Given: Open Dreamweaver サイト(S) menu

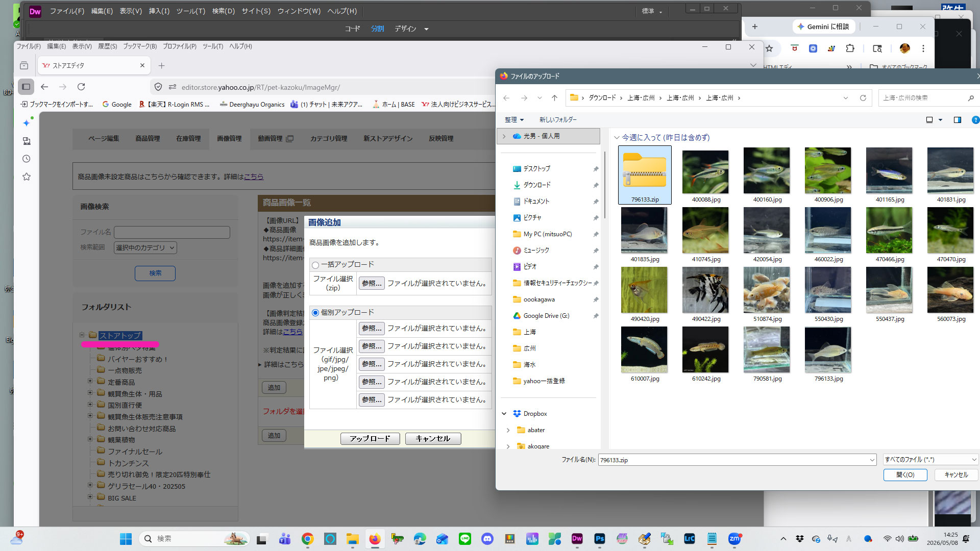Looking at the screenshot, I should [256, 11].
